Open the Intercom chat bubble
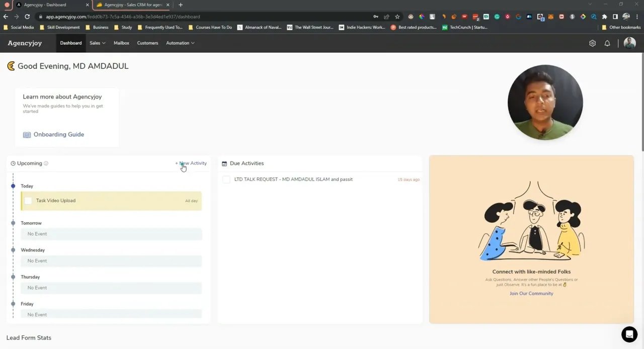This screenshot has height=349, width=644. point(629,334)
